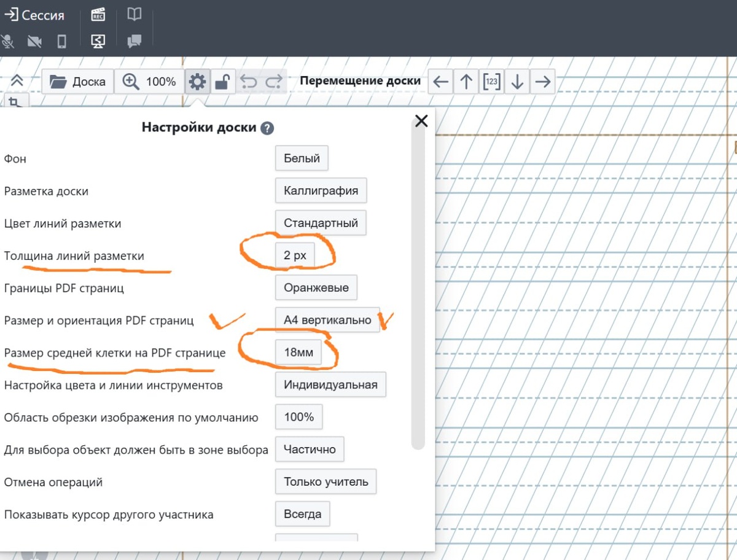This screenshot has width=737, height=560.
Task: Change cursor display value Всегда
Action: (x=302, y=514)
